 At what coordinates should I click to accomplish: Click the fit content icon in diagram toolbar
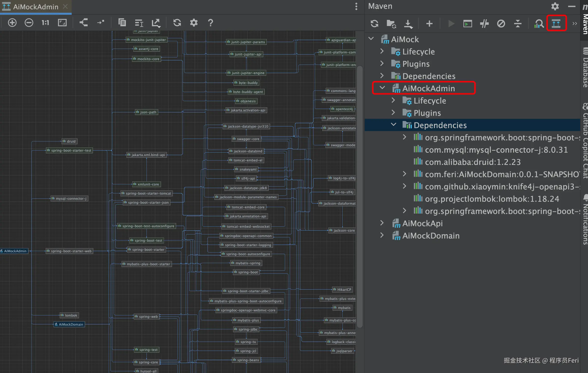coord(62,23)
